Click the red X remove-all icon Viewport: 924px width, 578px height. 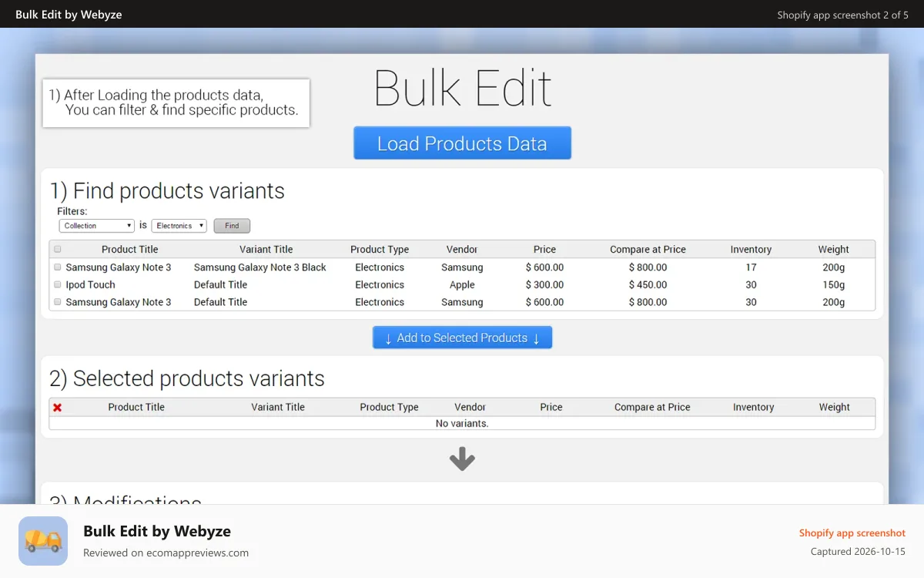(57, 407)
